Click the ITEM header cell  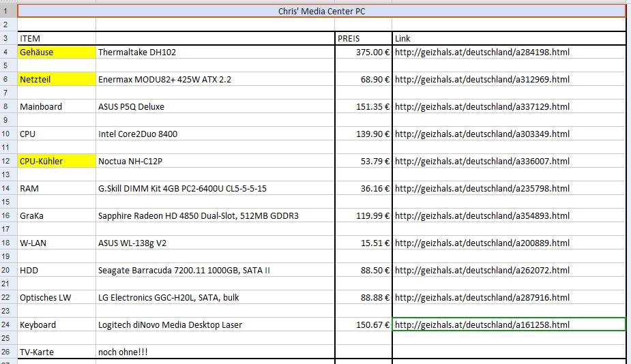pyautogui.click(x=57, y=39)
